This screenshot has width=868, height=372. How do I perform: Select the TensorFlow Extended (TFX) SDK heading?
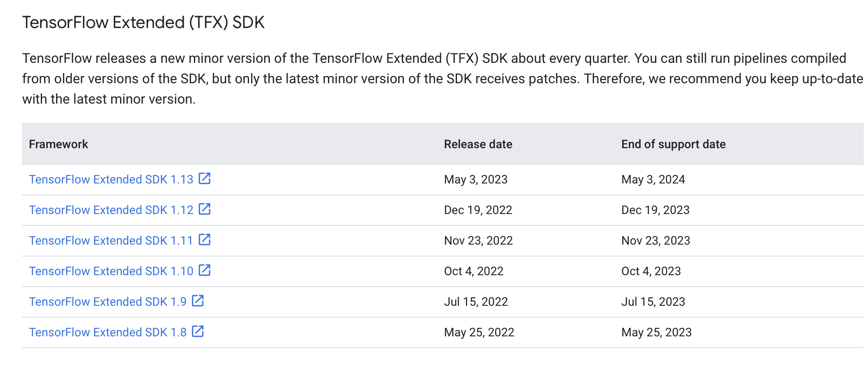click(143, 22)
